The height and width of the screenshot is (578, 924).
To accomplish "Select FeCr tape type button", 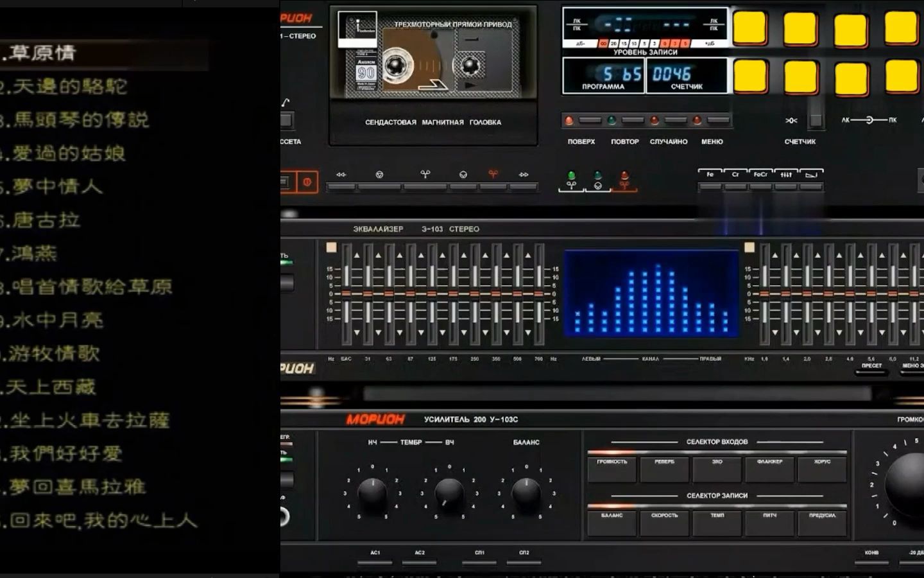I will (x=760, y=187).
